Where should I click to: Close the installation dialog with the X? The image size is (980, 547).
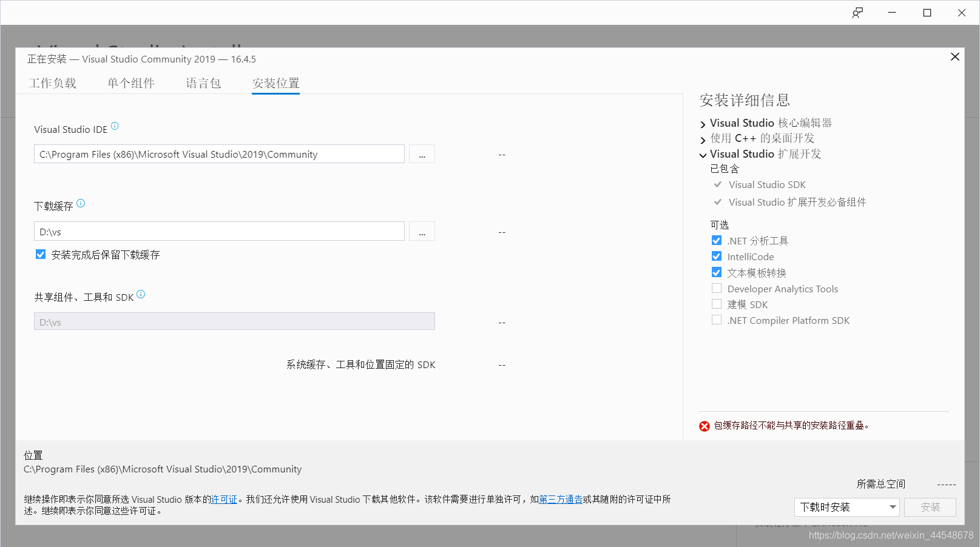tap(955, 56)
